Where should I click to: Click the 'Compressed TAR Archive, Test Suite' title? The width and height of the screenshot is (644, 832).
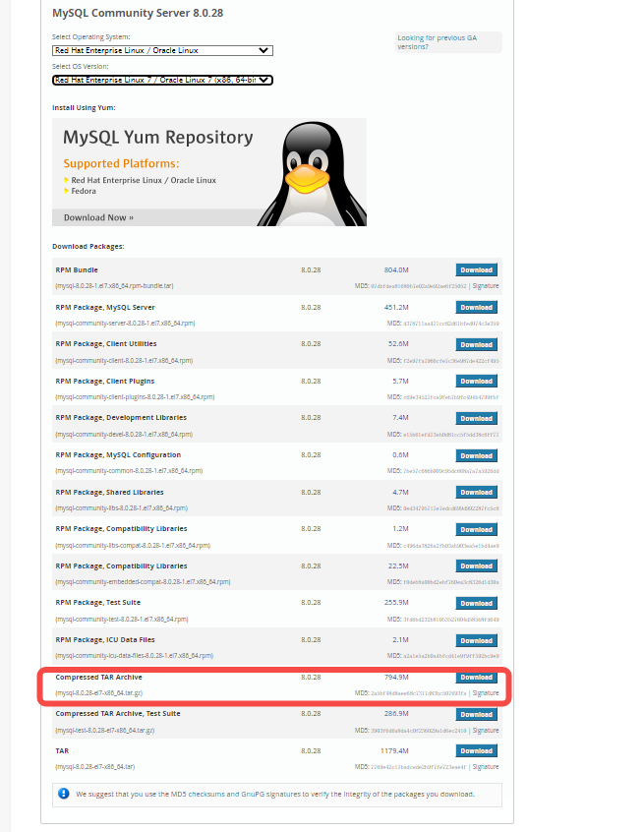coord(118,714)
